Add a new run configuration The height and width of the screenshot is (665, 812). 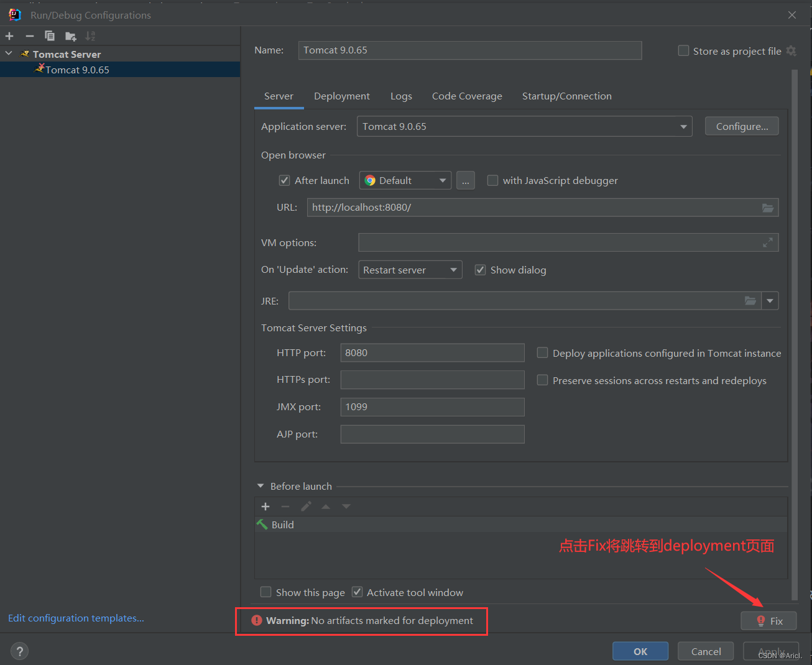point(9,36)
